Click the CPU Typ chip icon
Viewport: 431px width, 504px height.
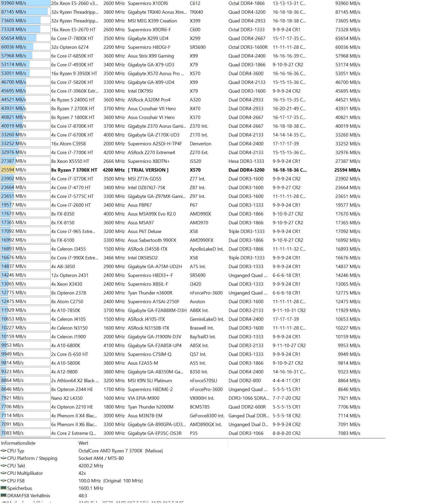pos(3,451)
